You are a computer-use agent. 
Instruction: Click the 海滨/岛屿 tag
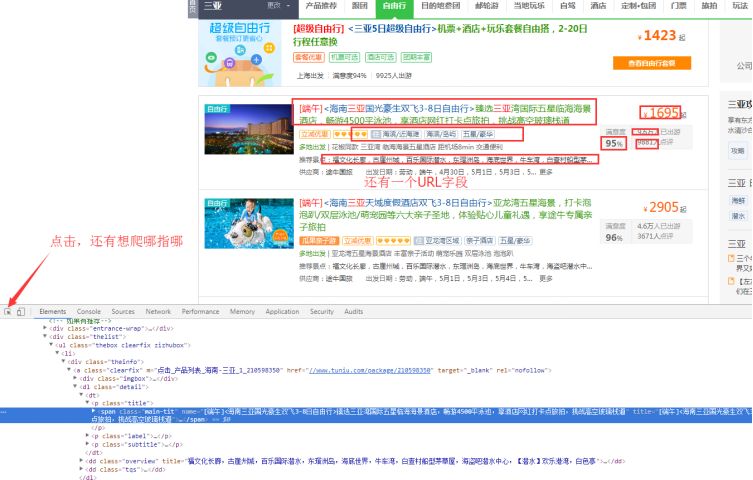(x=441, y=134)
